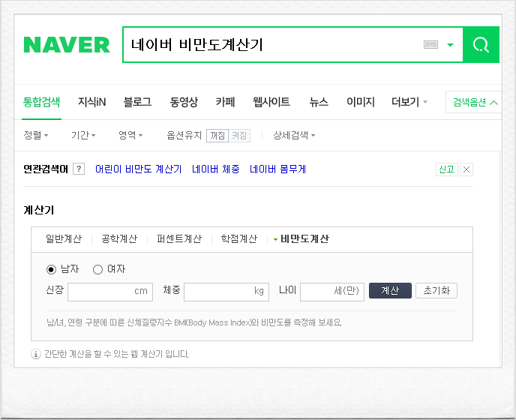Expand the 상세검색 dropdown
Viewport: 516px width, 420px height.
coord(294,135)
